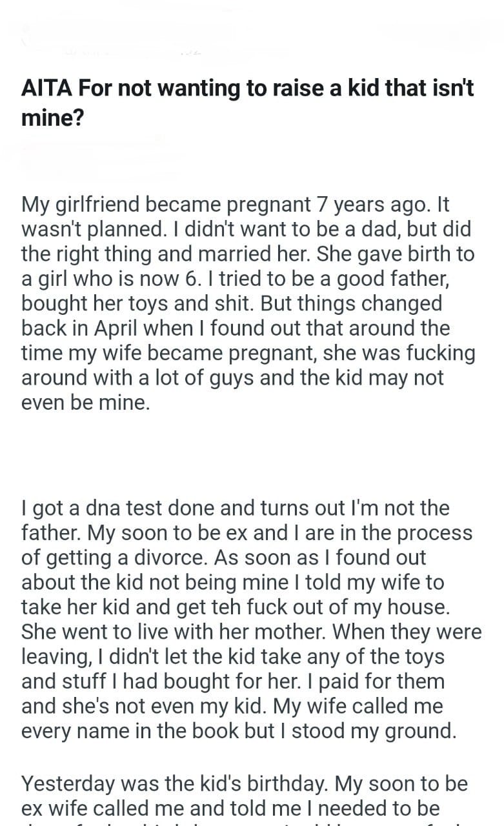Click the paragraph starting "Yesterday was the kid's birthday"
The height and width of the screenshot is (826, 504).
[x=245, y=795]
